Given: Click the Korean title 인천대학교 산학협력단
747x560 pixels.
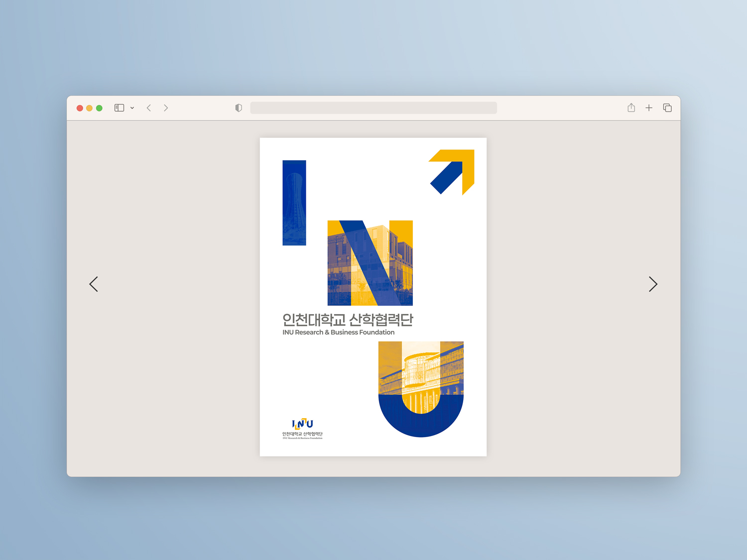Looking at the screenshot, I should click(348, 320).
